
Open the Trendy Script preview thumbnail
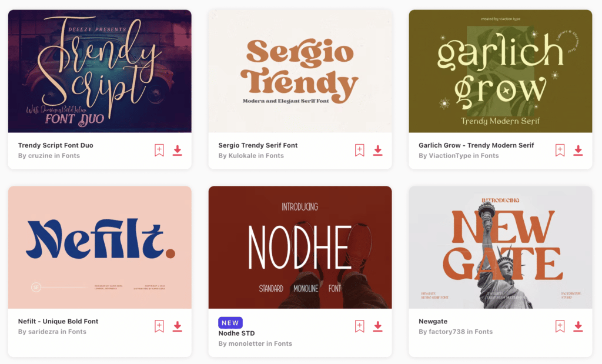pos(100,71)
